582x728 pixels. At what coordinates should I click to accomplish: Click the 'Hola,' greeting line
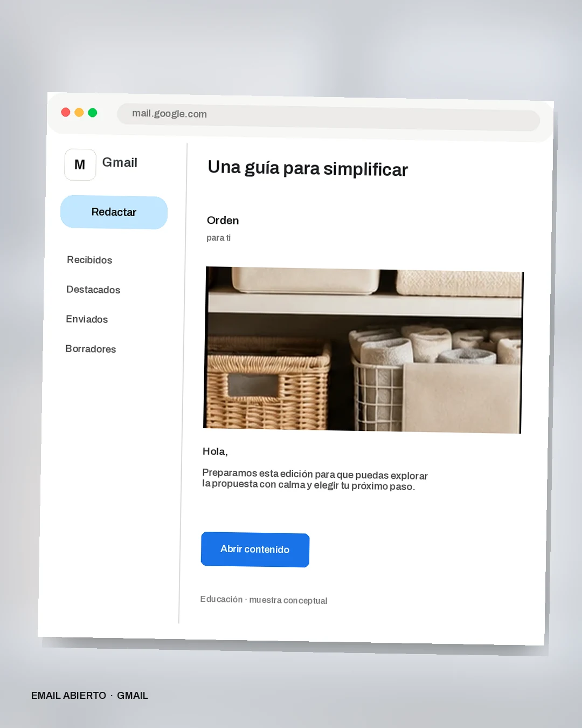(215, 451)
